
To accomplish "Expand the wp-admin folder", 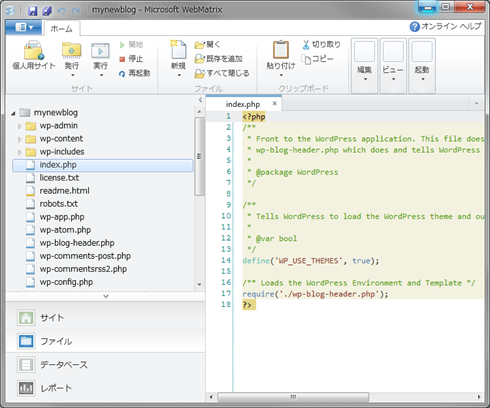I will (20, 126).
